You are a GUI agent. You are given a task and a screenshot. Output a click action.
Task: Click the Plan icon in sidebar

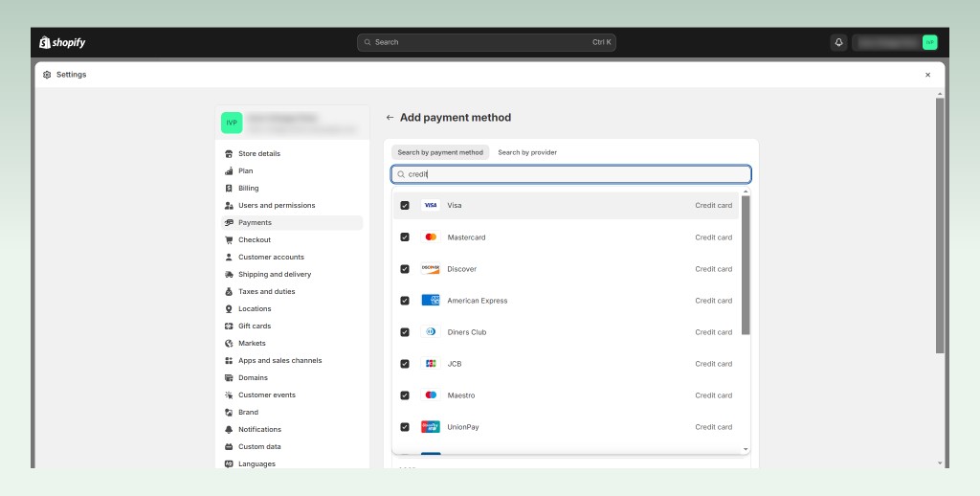229,170
